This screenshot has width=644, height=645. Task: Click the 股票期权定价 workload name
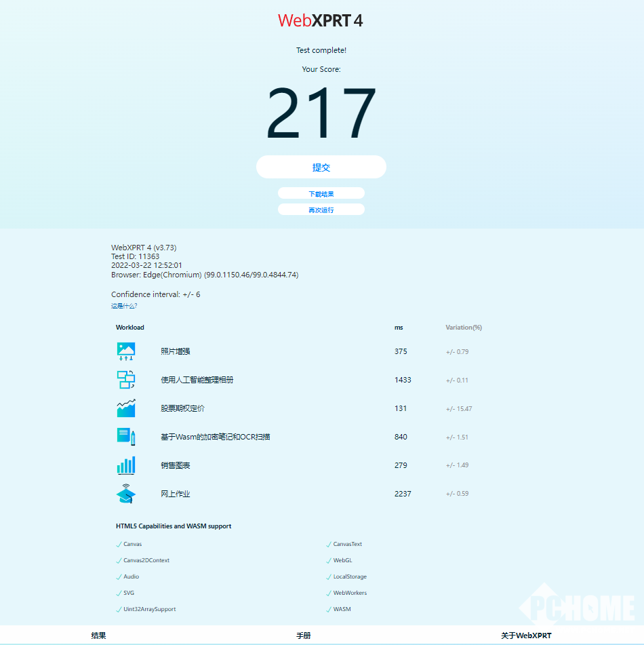[x=182, y=408]
